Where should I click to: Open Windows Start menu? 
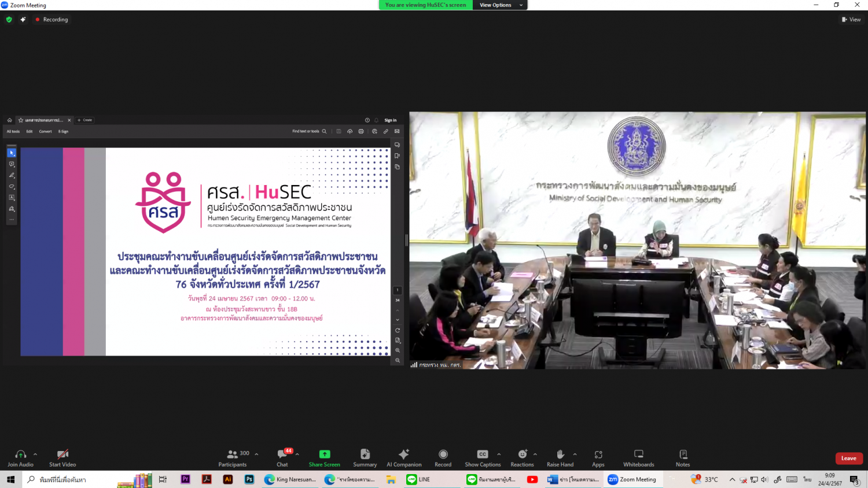(x=10, y=479)
